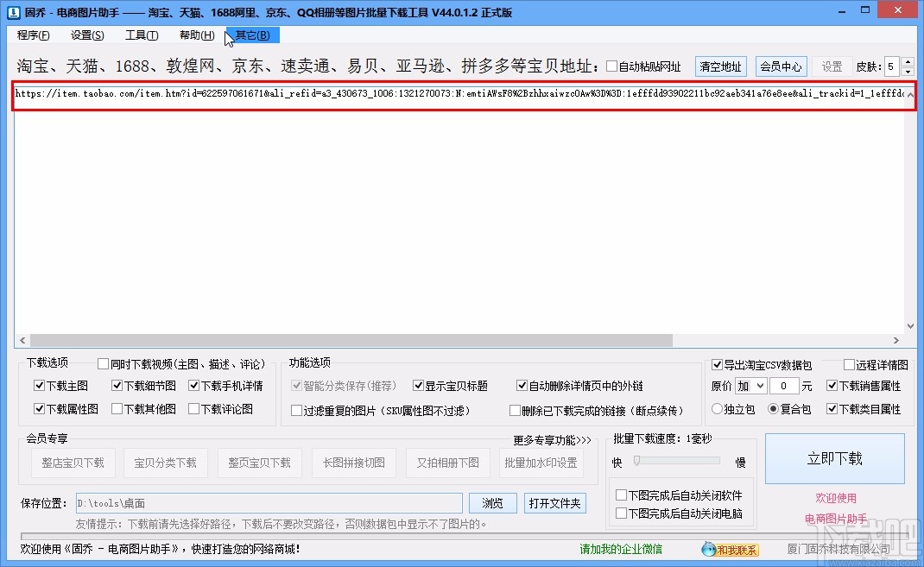Enable 删除已下载完成的链接 checkbox
The image size is (924, 567).
[x=515, y=411]
